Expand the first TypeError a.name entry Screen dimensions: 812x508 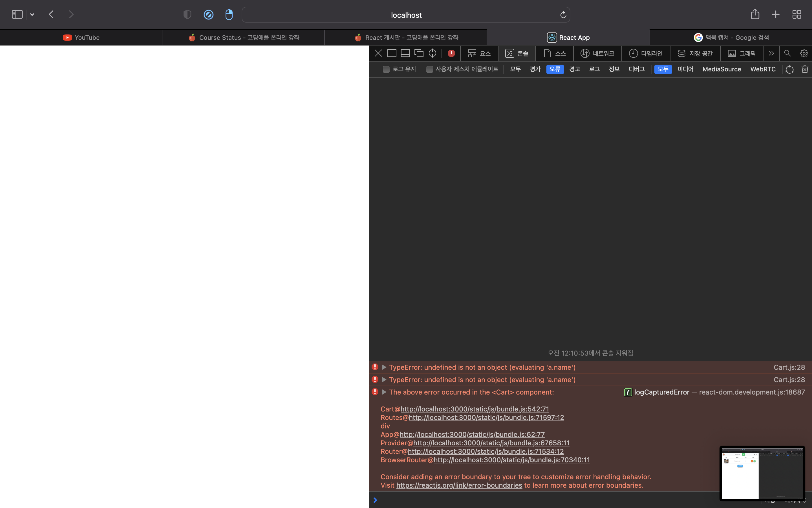[x=384, y=367]
